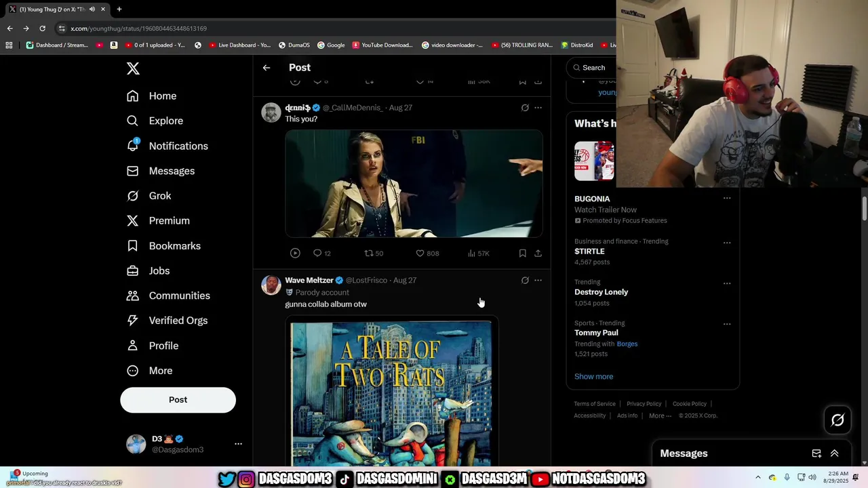Open the Google bookmark
868x488 pixels.
click(x=331, y=45)
